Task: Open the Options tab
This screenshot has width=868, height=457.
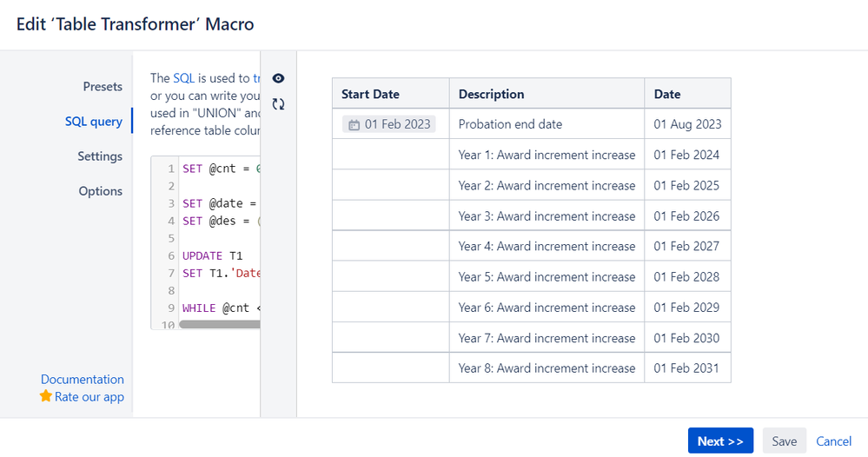Action: [101, 191]
